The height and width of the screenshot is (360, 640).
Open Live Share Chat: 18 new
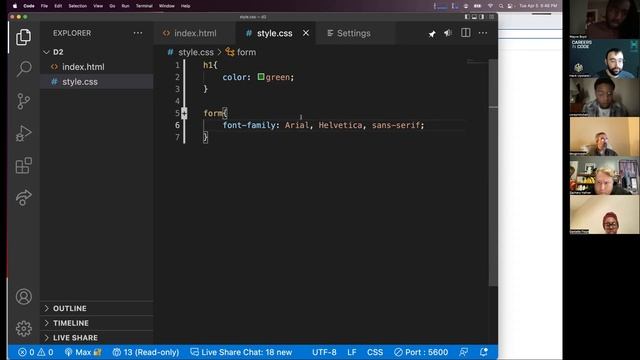pyautogui.click(x=241, y=352)
